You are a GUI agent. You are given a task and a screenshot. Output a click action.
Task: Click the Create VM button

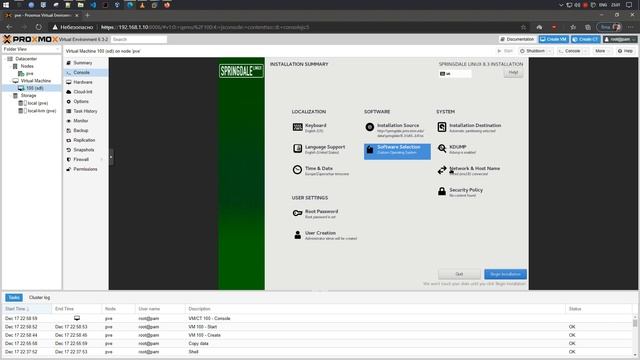point(553,39)
